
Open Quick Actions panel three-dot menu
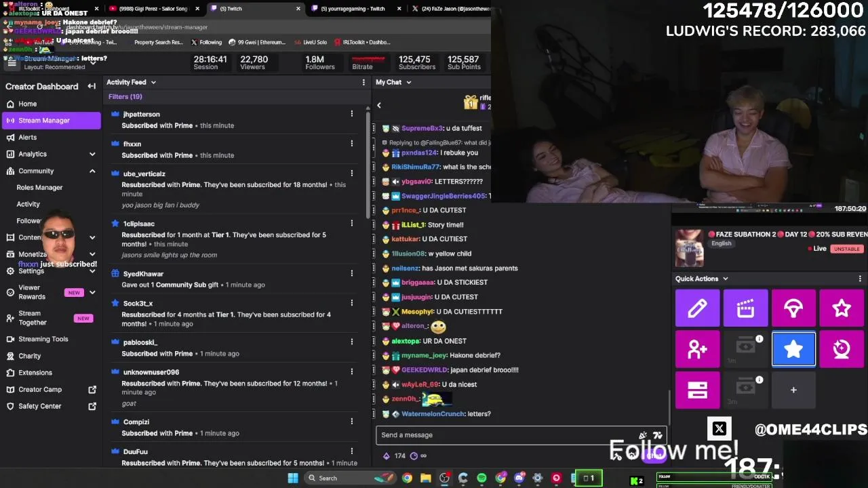(x=860, y=279)
